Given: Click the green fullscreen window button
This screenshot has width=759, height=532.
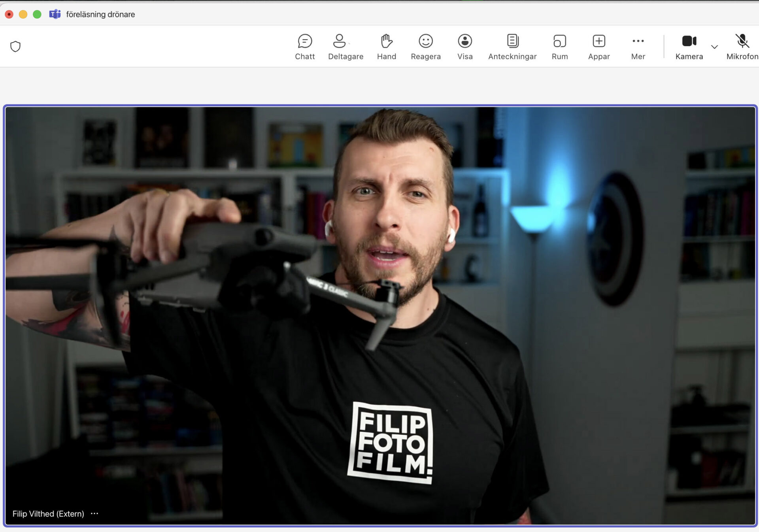Looking at the screenshot, I should click(37, 14).
